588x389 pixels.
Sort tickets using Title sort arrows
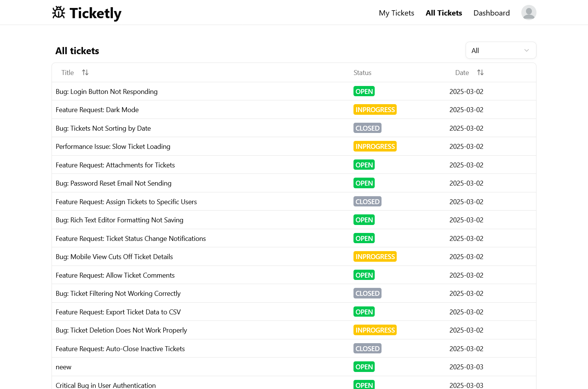tap(85, 72)
